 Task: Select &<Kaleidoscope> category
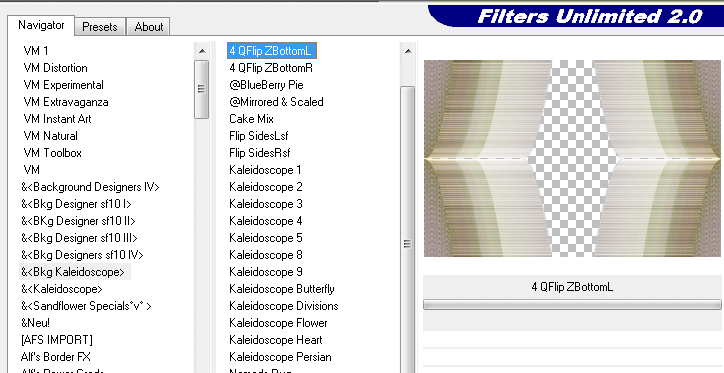coord(62,289)
